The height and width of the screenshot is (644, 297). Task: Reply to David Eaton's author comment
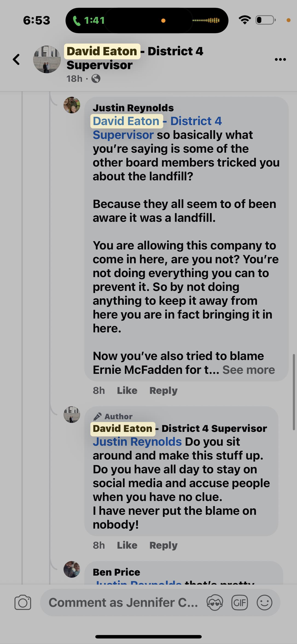(163, 545)
